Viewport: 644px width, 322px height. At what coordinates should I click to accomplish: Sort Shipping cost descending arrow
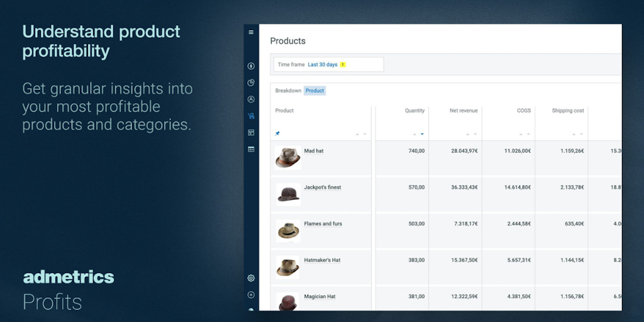[x=582, y=135]
